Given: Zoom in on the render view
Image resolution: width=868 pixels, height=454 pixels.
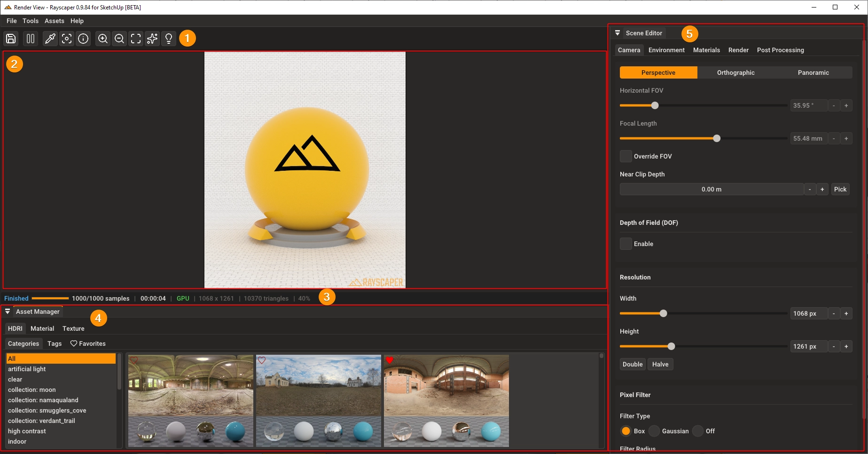Looking at the screenshot, I should coord(103,39).
